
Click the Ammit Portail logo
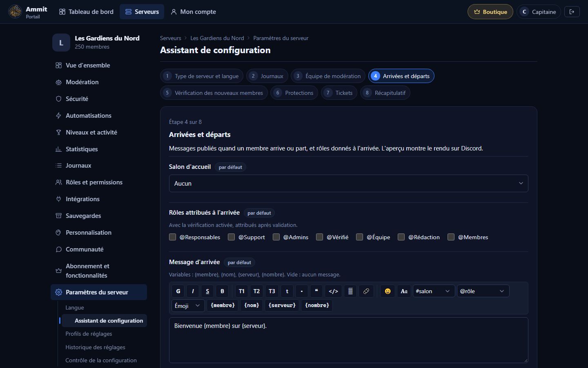coord(28,12)
